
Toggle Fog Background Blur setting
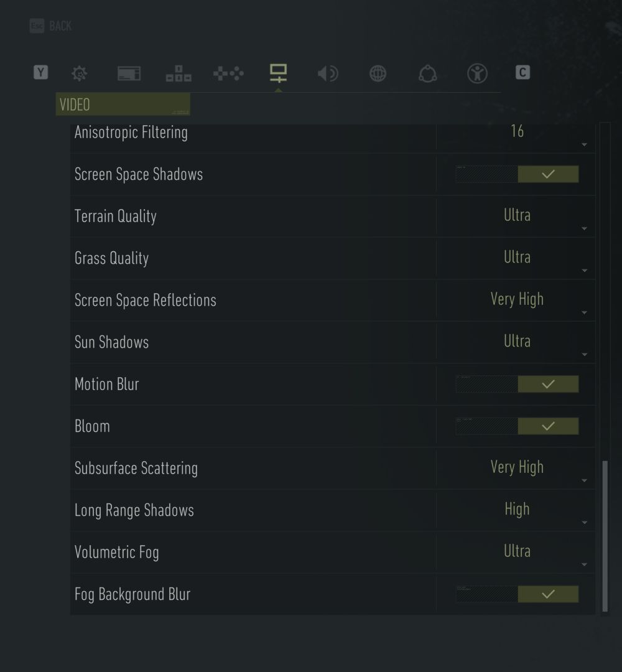tap(517, 594)
